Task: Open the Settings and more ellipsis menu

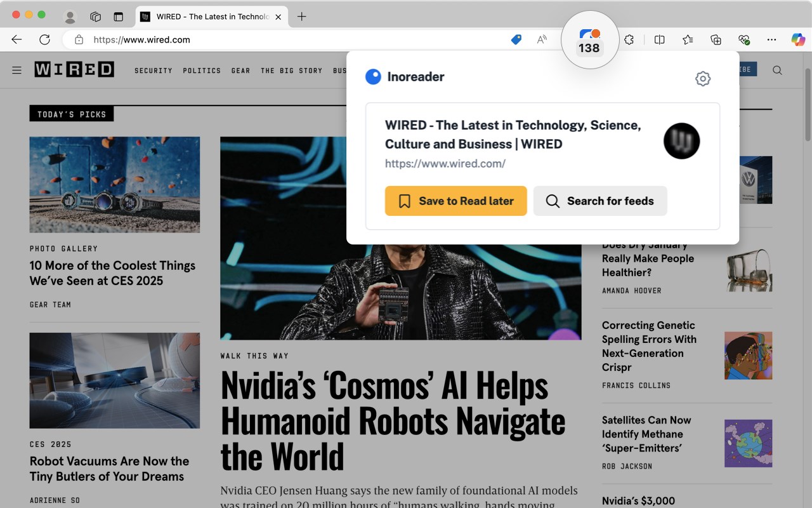Action: (771, 39)
